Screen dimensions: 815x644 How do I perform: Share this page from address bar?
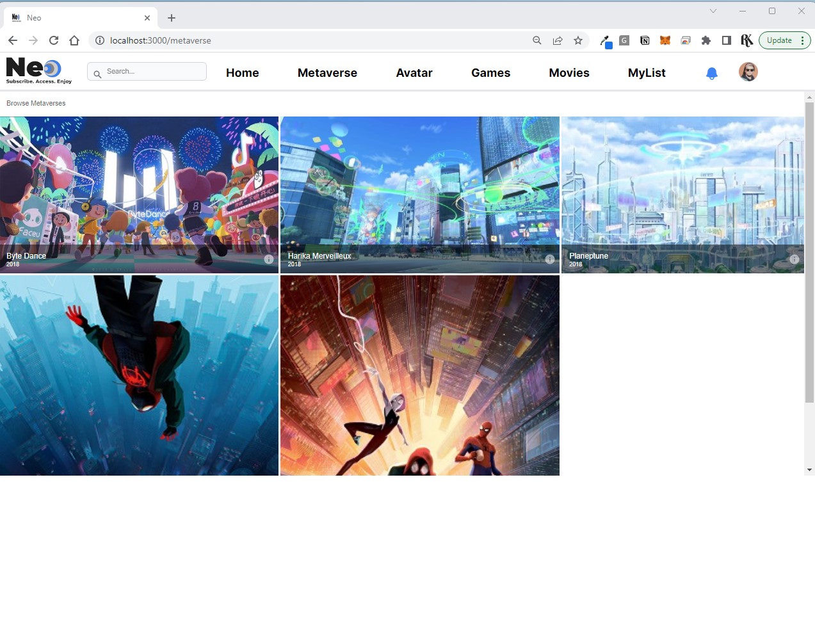point(558,40)
